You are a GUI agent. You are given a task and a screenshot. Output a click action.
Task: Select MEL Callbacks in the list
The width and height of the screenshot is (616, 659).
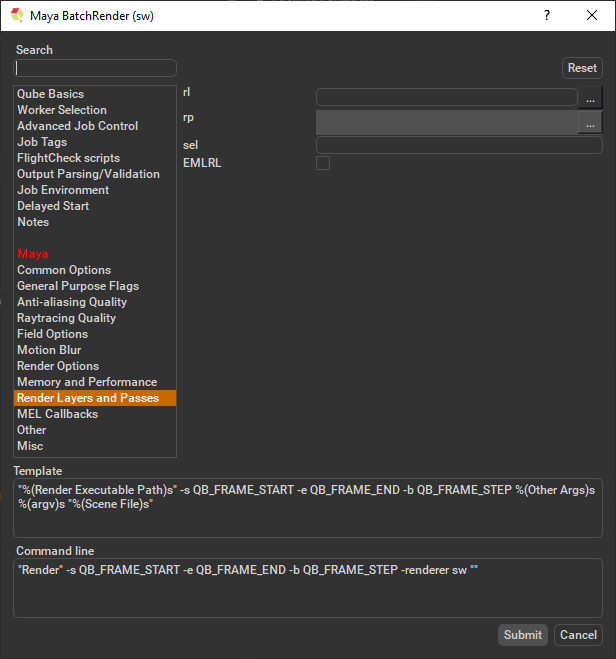tap(57, 414)
